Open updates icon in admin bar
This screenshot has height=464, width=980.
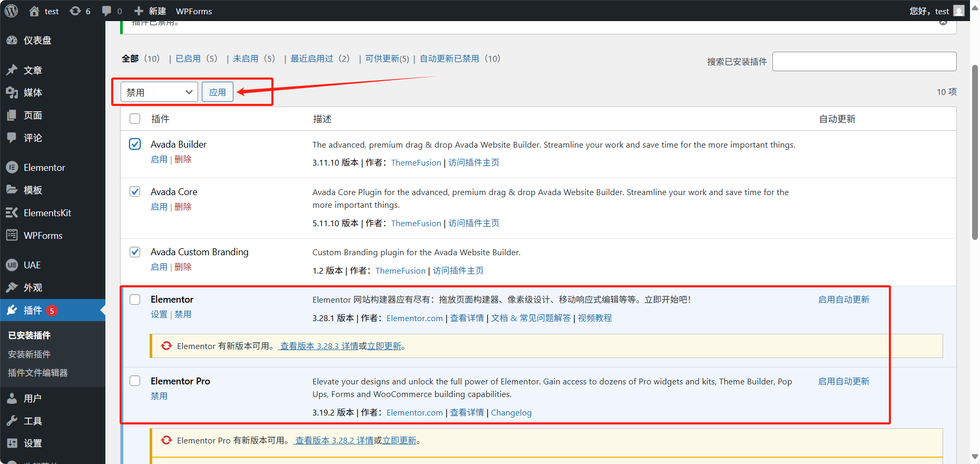[x=75, y=11]
